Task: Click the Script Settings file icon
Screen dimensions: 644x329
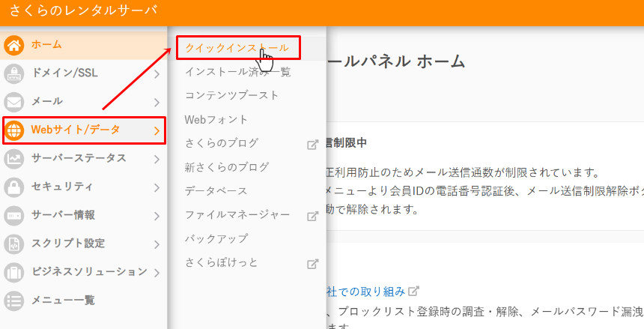Action: click(14, 244)
